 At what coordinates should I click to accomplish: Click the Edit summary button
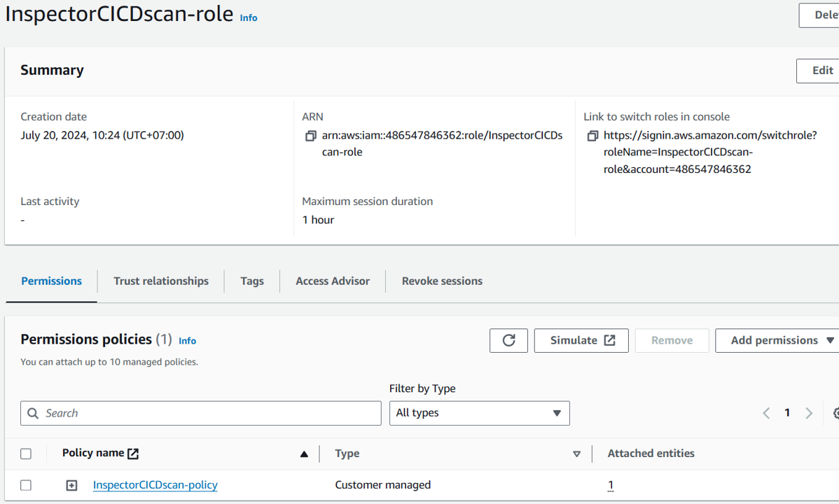point(817,71)
